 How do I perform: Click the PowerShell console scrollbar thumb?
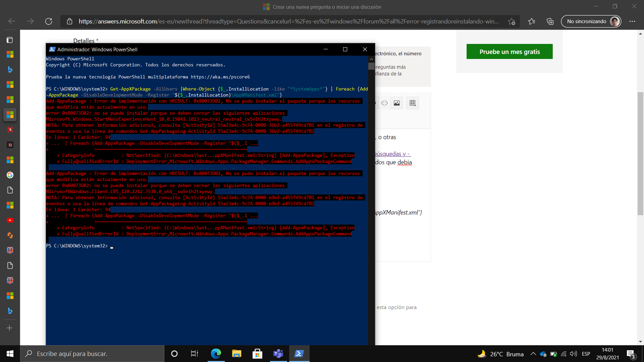click(371, 66)
